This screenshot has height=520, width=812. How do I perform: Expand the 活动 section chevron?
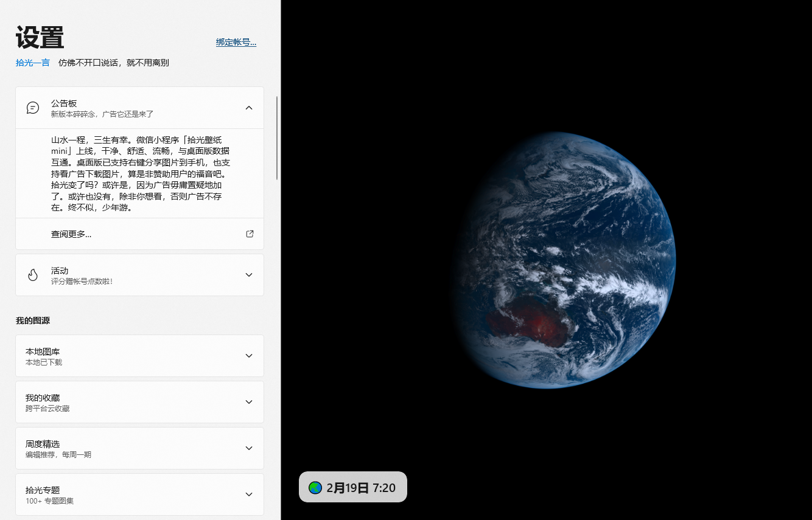click(248, 275)
